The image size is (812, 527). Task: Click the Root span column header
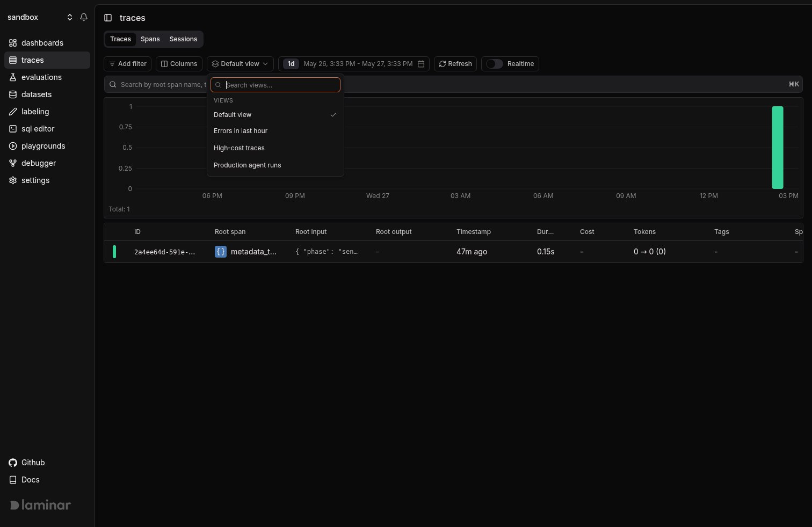click(x=230, y=232)
